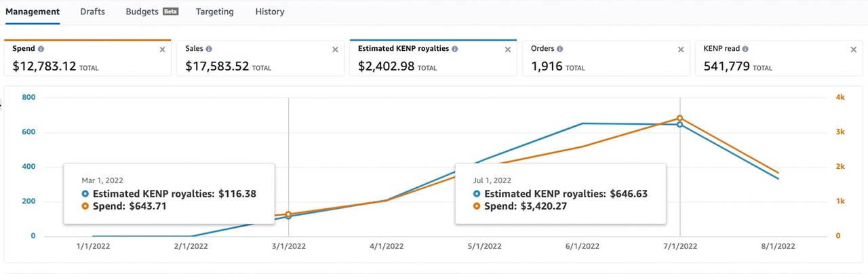Screen dimensions: 868x274
Task: Click the Jul 1 Spend data point
Action: pyautogui.click(x=679, y=118)
